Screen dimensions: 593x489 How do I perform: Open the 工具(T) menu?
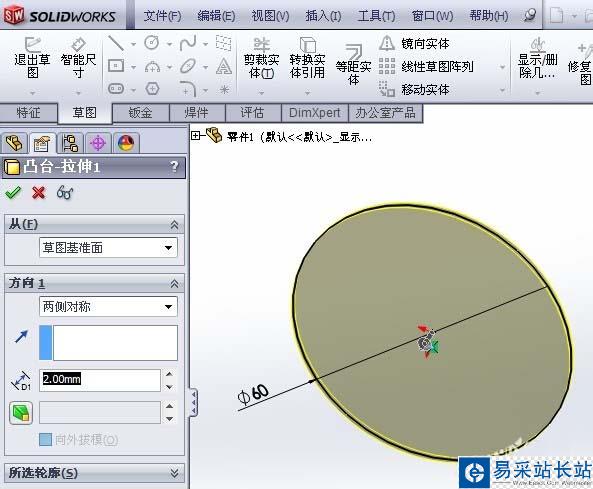click(377, 16)
